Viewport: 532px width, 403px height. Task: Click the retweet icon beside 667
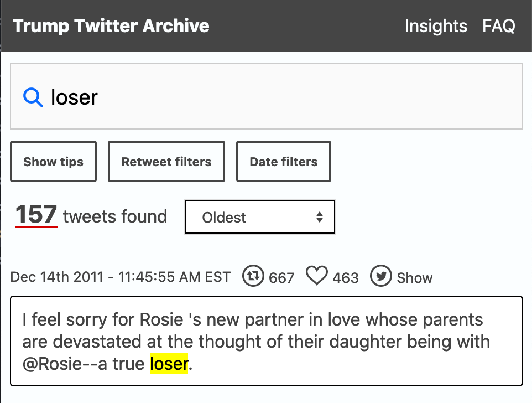pos(253,276)
